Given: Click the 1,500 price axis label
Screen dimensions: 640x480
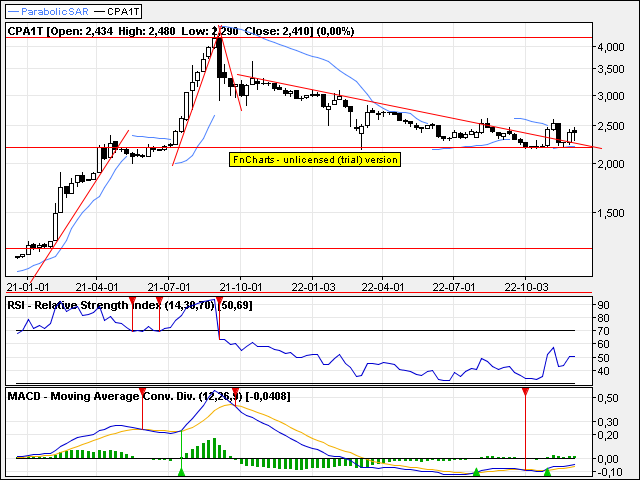Looking at the screenshot, I should pos(611,213).
